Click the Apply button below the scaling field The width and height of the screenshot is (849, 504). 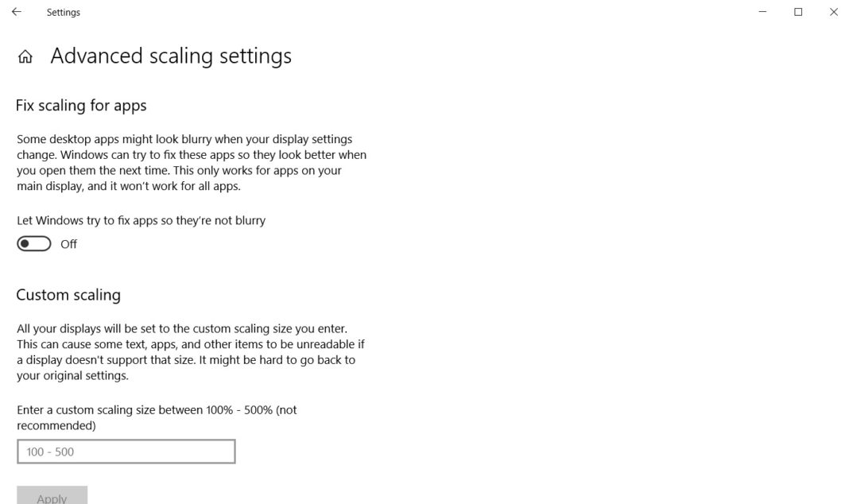click(52, 497)
